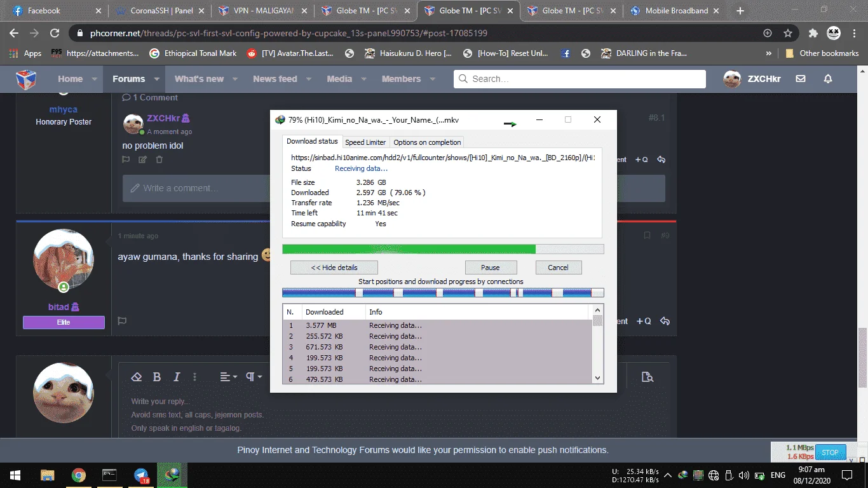Click the eraser remove formatting icon
This screenshot has width=868, height=488.
point(136,377)
